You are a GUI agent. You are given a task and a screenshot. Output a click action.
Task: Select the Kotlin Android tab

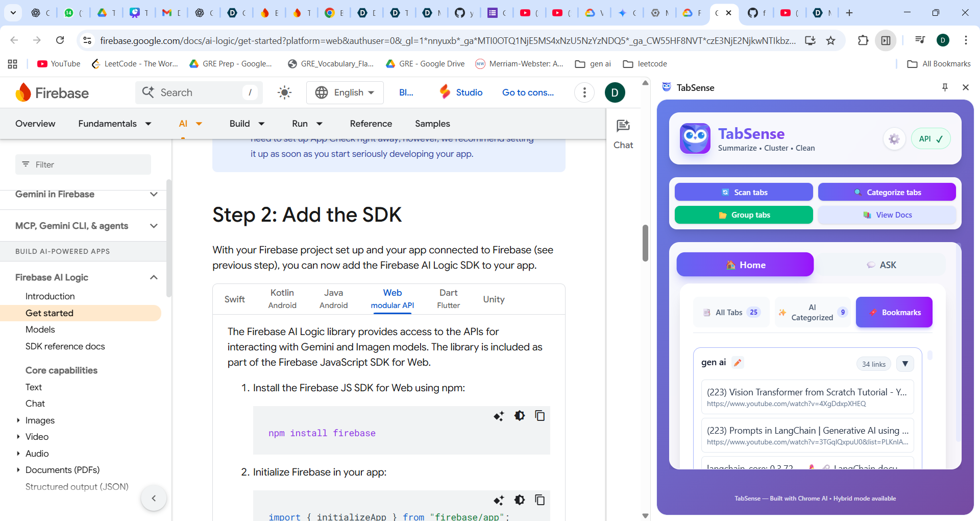pos(282,299)
